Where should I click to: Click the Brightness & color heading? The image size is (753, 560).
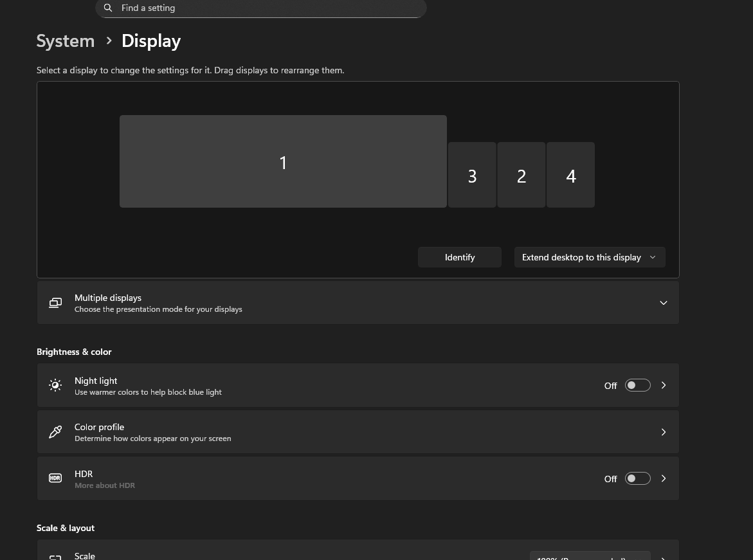74,352
